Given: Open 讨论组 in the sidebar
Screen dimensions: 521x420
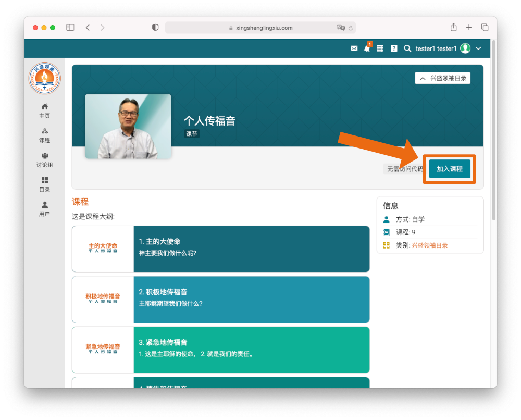Looking at the screenshot, I should tap(44, 159).
